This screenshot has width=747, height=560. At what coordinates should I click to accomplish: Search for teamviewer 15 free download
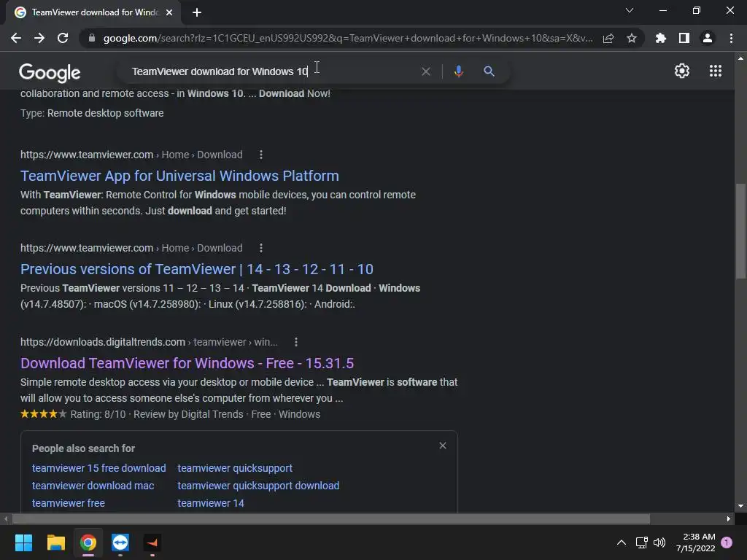pyautogui.click(x=99, y=468)
